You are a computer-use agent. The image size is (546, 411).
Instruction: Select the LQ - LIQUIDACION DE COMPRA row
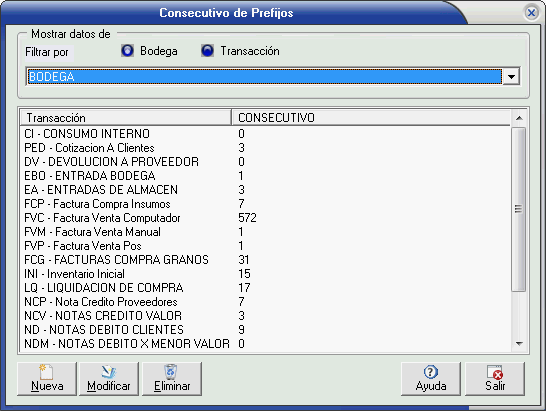coord(266,288)
